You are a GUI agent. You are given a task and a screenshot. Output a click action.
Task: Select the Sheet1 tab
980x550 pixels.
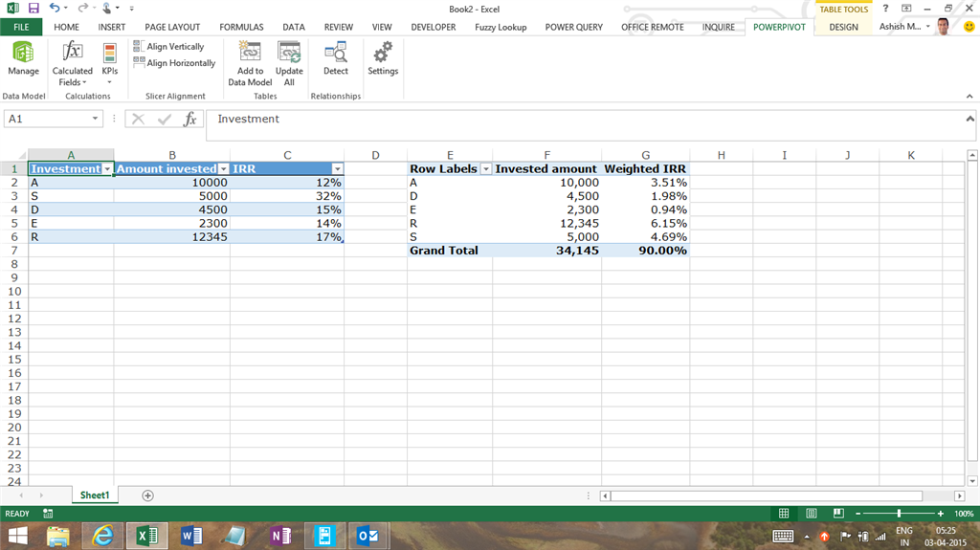pyautogui.click(x=95, y=495)
